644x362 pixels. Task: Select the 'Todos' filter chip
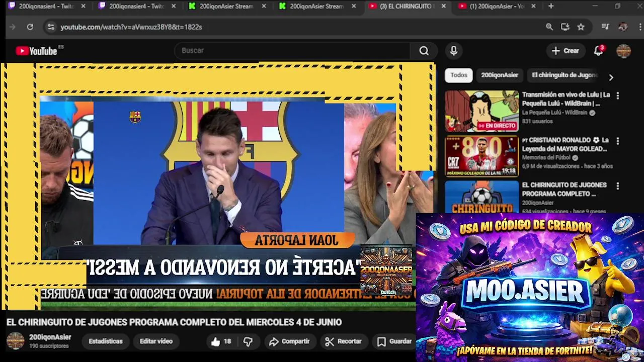pyautogui.click(x=459, y=75)
